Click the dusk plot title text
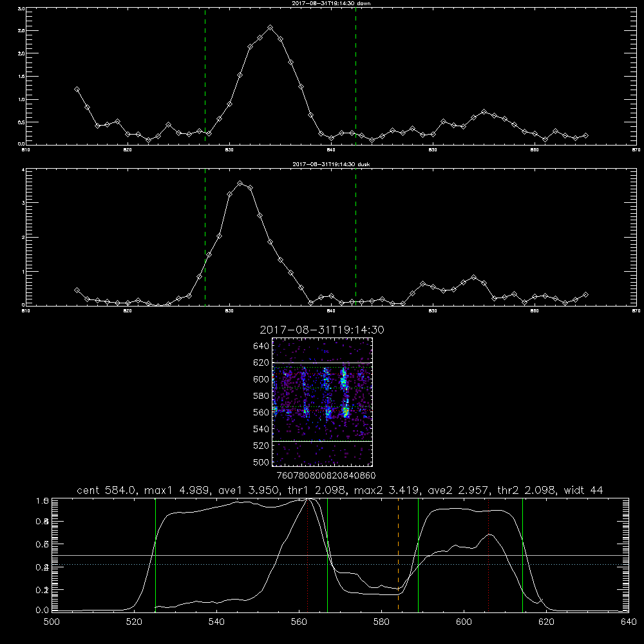This screenshot has height=644, width=644. [x=331, y=164]
